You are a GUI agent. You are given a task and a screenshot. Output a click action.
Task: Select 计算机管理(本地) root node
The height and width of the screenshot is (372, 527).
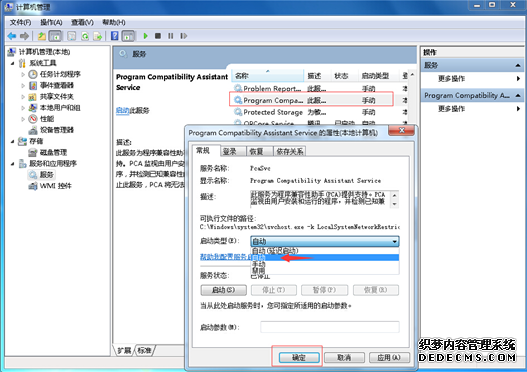click(44, 52)
